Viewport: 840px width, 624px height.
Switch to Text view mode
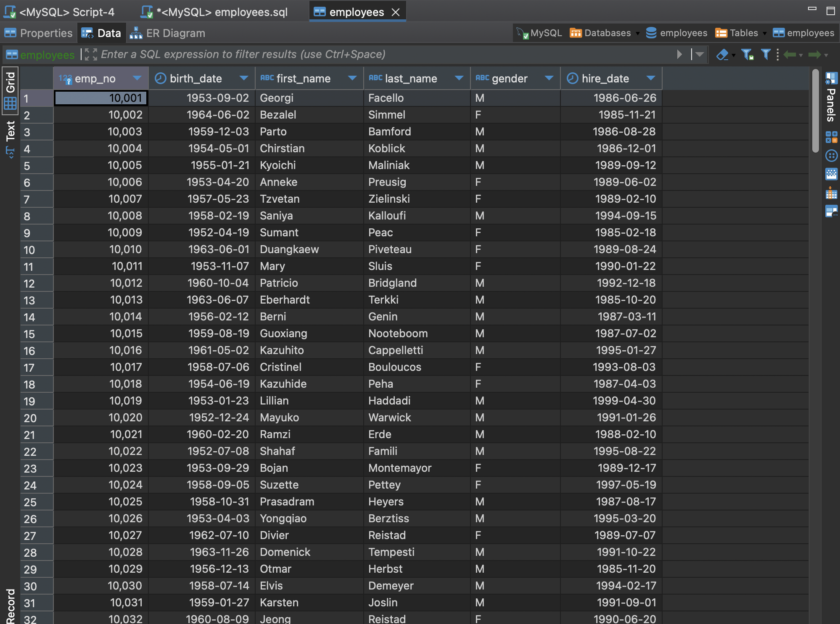(x=11, y=139)
